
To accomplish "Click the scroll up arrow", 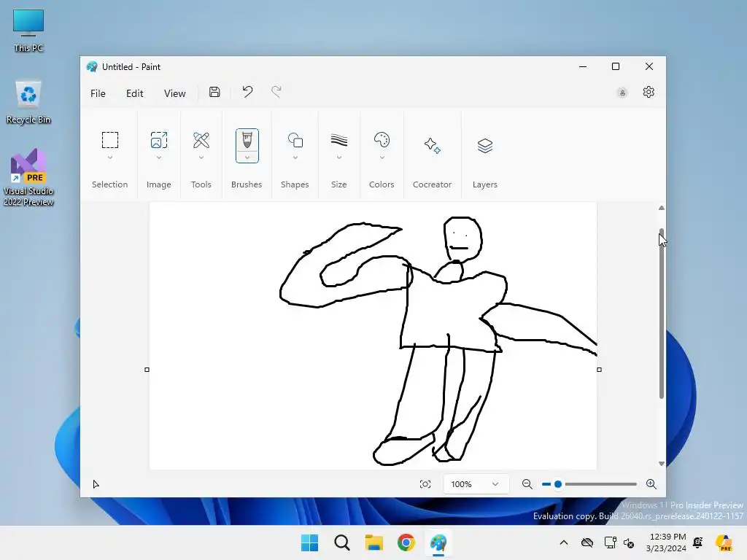I will tap(661, 208).
